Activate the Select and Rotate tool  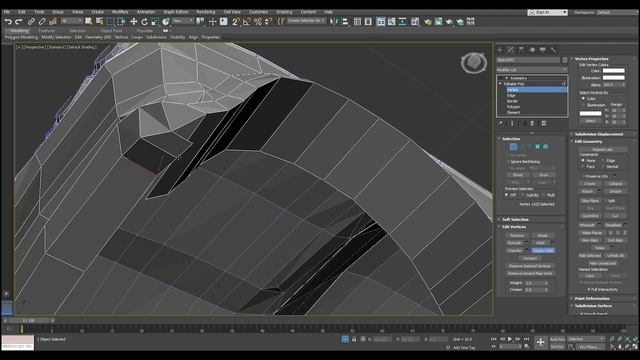[144, 22]
